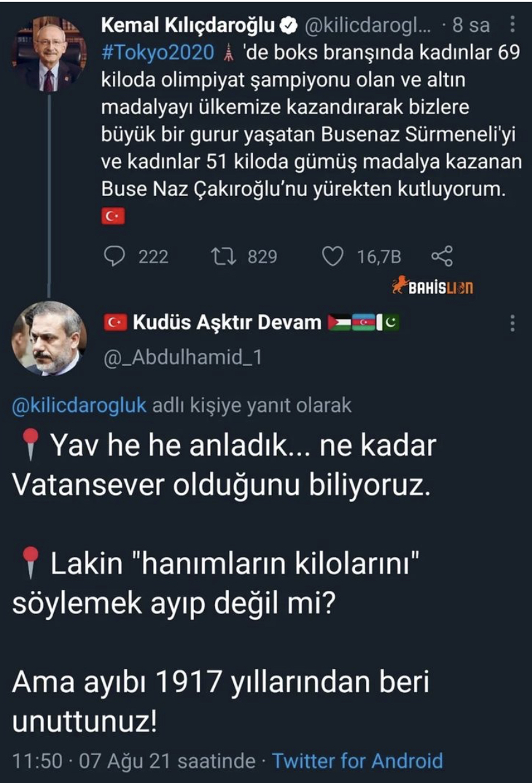Open the Kudüs Aşktır Devam profile picture
This screenshot has width=532, height=783.
point(49,338)
